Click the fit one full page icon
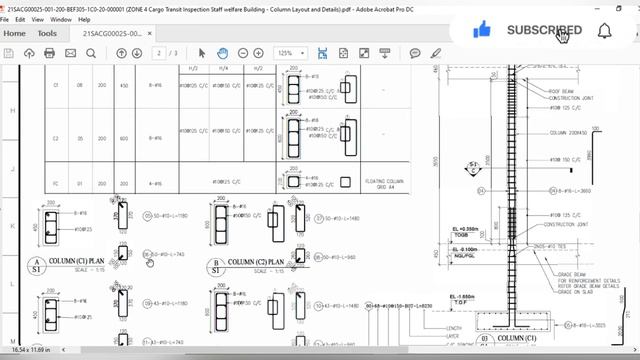 (x=343, y=53)
